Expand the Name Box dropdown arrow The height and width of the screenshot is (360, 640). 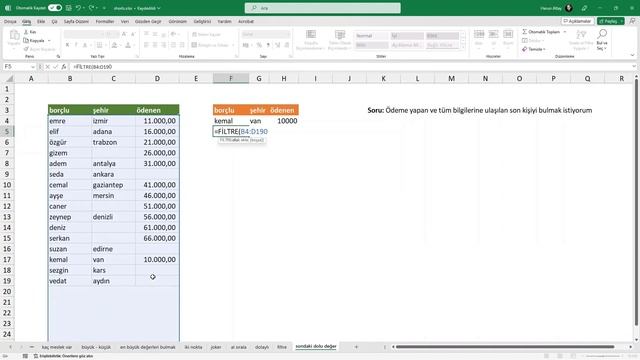(x=33, y=67)
